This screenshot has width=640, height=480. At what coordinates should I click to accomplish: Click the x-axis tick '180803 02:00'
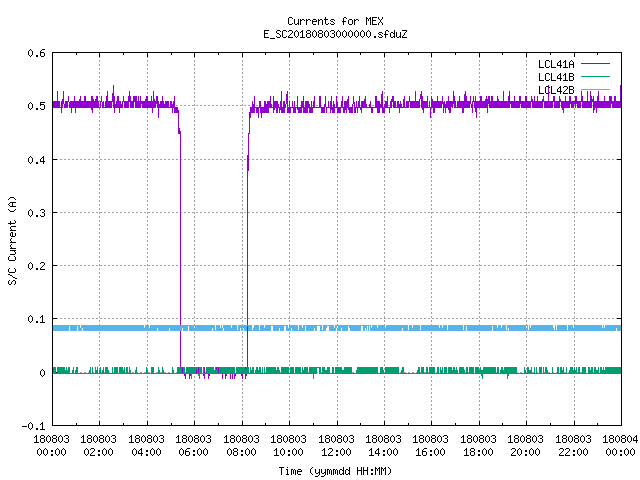point(98,445)
